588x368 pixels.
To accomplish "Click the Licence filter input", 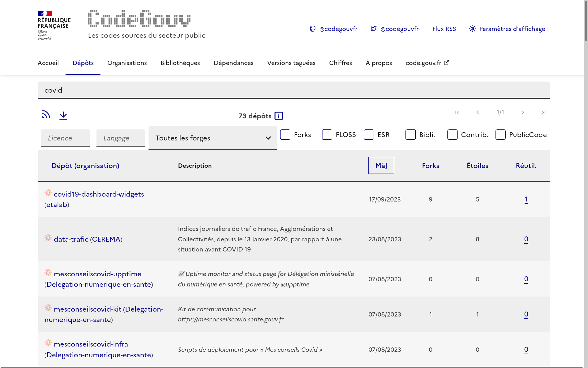I will [x=65, y=138].
